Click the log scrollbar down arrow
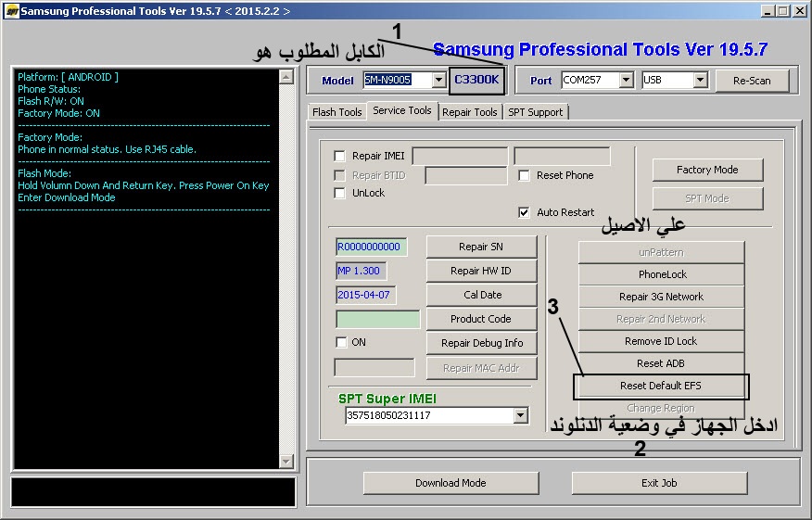This screenshot has height=520, width=812. [x=285, y=461]
